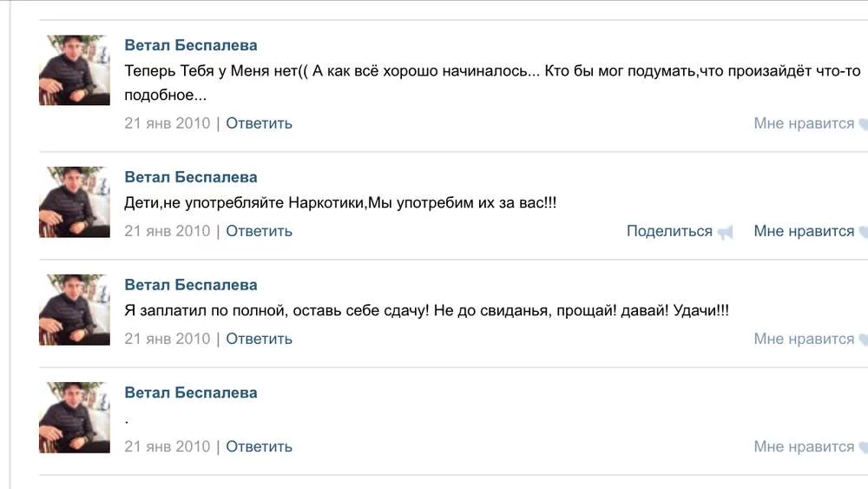Image resolution: width=868 pixels, height=489 pixels.
Task: Open avatar of the "Я заплатил" post
Action: (x=74, y=310)
